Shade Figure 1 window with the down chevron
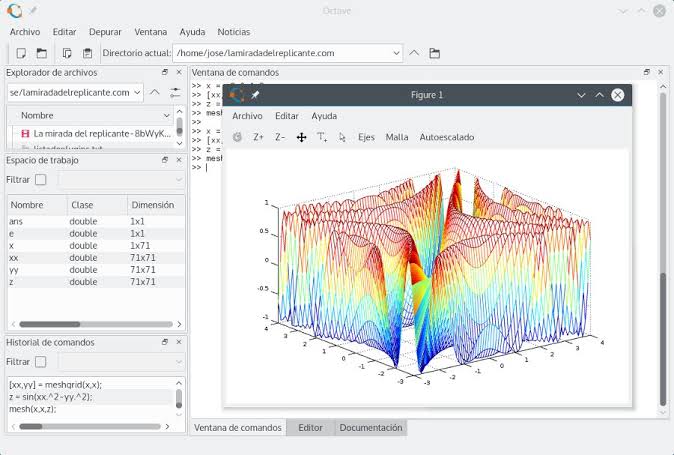 click(581, 95)
